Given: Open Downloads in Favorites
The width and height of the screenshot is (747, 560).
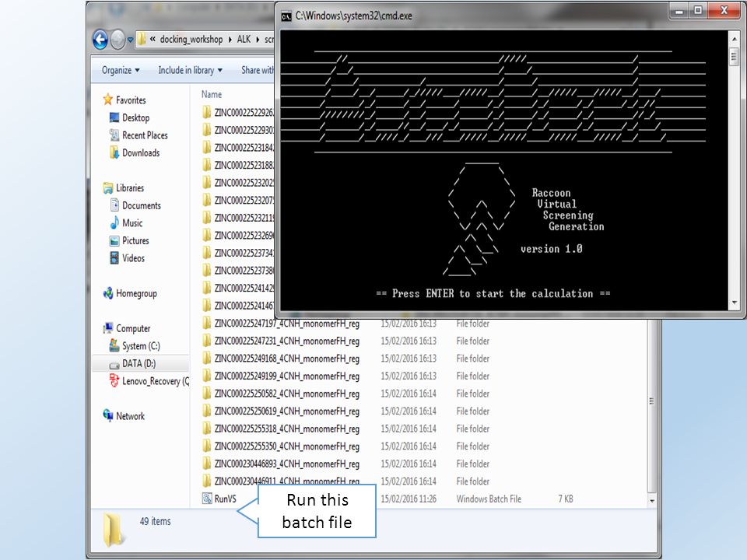Looking at the screenshot, I should coord(141,153).
